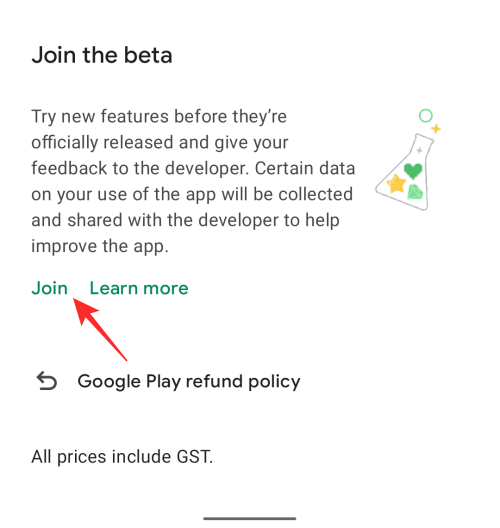Viewport: 500px width, 528px height.
Task: Click the first line starting Try new features
Action: (x=159, y=117)
